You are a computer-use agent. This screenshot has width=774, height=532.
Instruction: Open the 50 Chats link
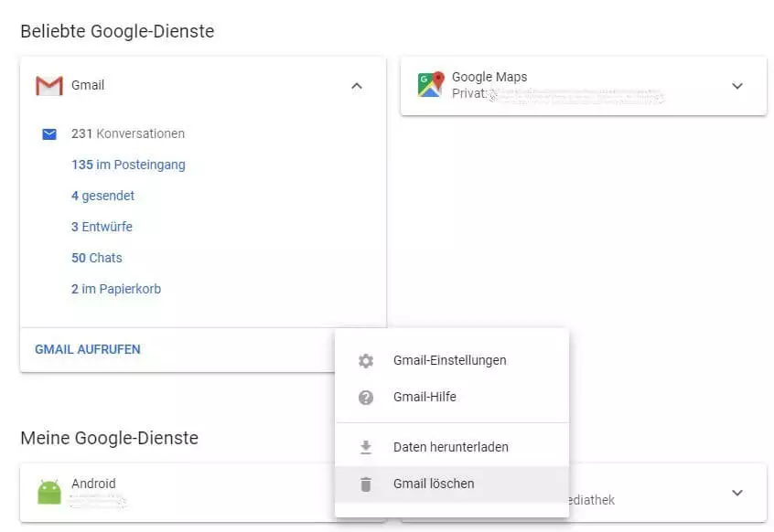coord(97,258)
